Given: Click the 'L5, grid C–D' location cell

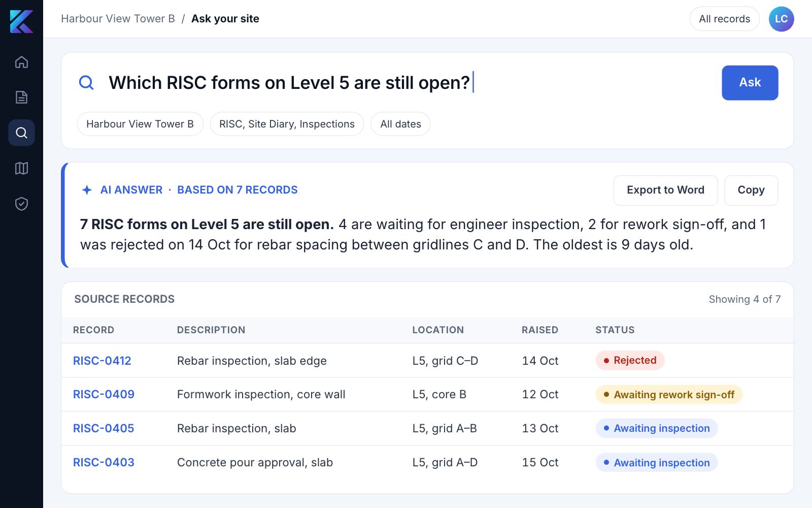Looking at the screenshot, I should coord(445,361).
